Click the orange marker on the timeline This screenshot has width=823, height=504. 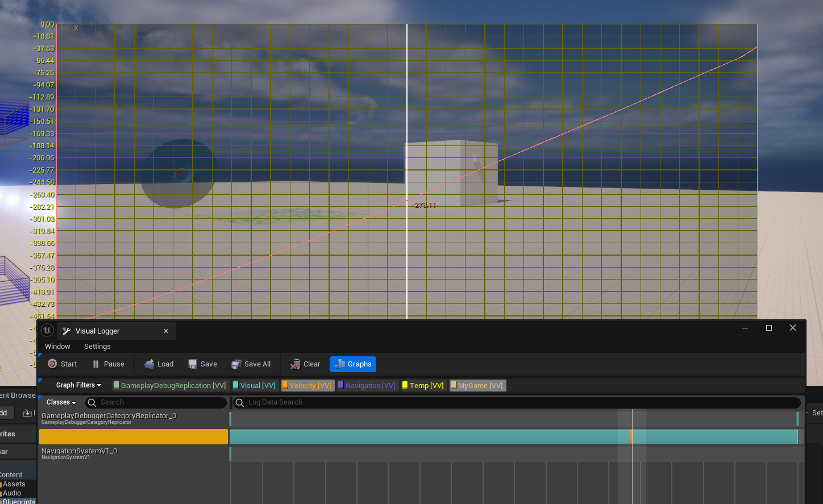631,436
